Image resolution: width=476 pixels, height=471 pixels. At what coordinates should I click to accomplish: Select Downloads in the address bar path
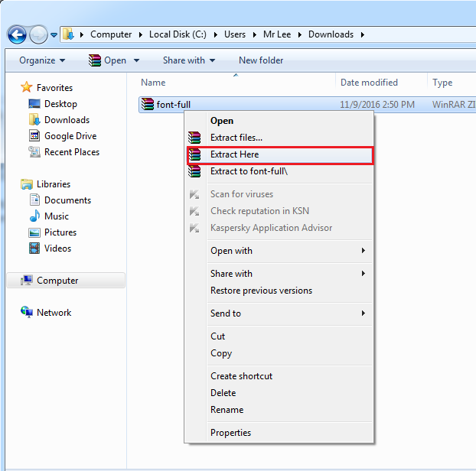tap(331, 34)
